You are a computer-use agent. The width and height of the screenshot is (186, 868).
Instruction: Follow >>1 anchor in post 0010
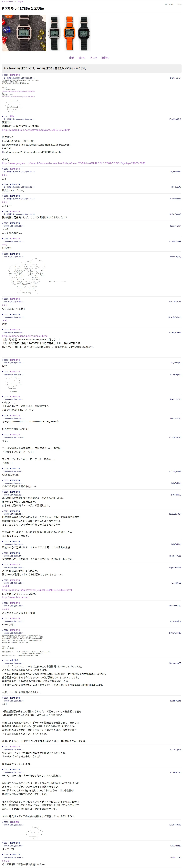point(5,305)
